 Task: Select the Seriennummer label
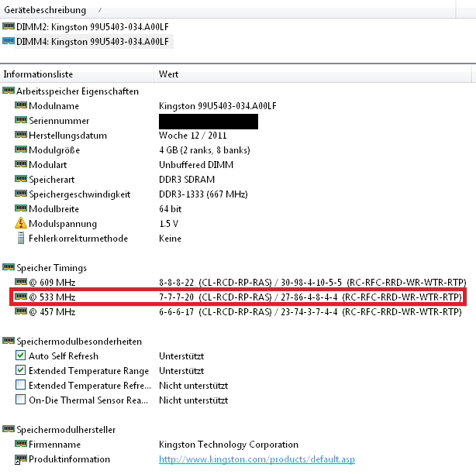(x=59, y=121)
